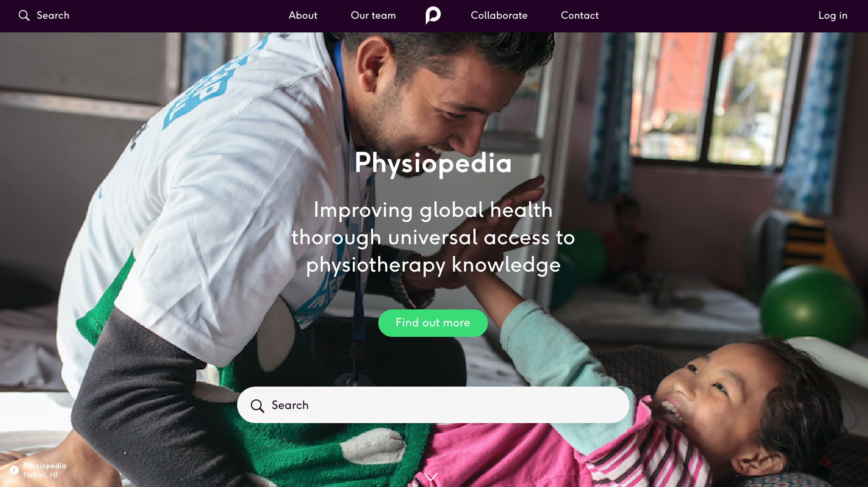Image resolution: width=868 pixels, height=487 pixels.
Task: Focus the large Search input field
Action: [433, 405]
